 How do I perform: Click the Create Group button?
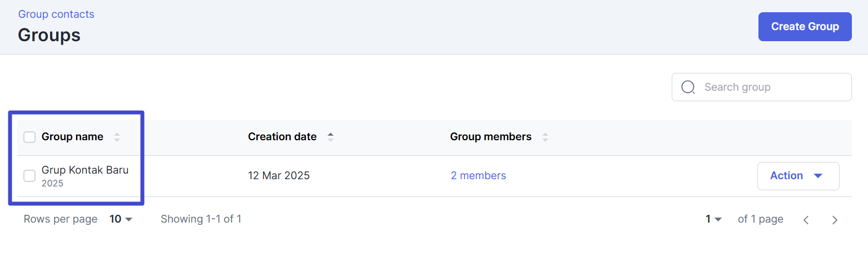[x=805, y=27]
